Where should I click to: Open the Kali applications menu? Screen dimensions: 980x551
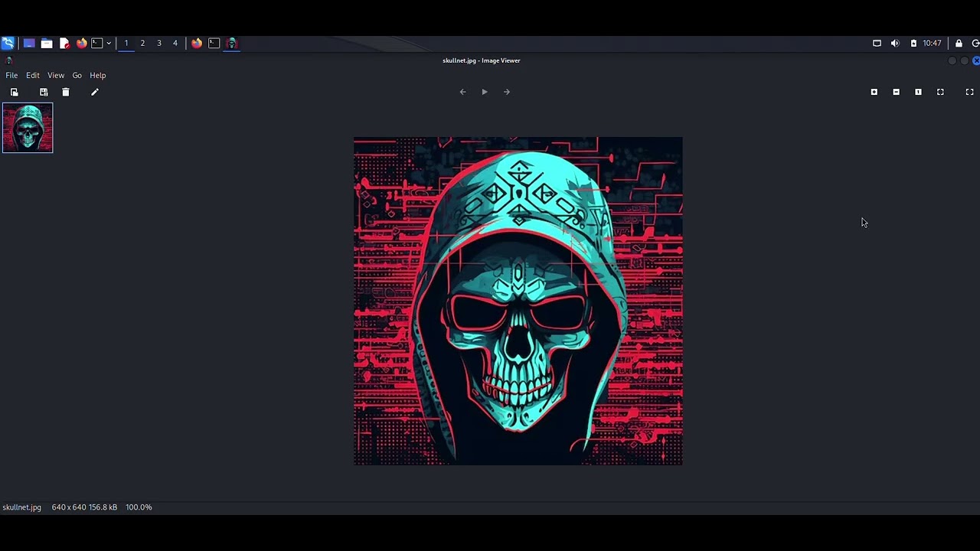point(8,43)
